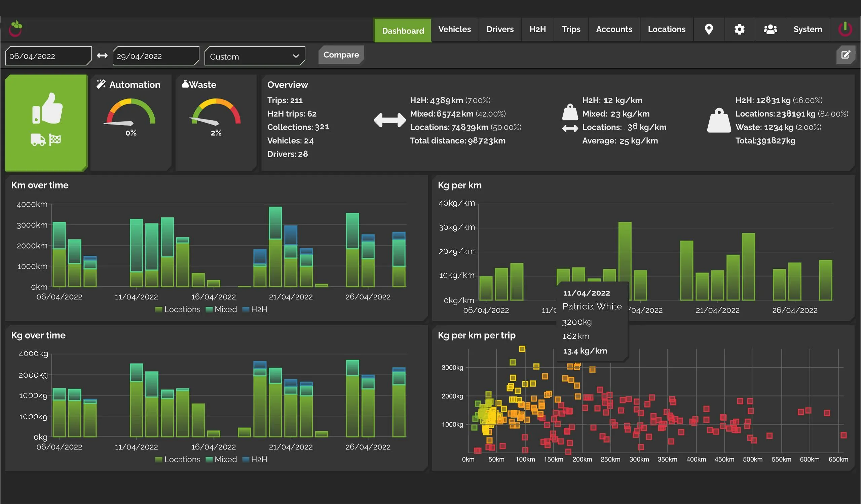The image size is (861, 504).
Task: Click the small weight icon beside kg/km stats
Action: pos(570,112)
